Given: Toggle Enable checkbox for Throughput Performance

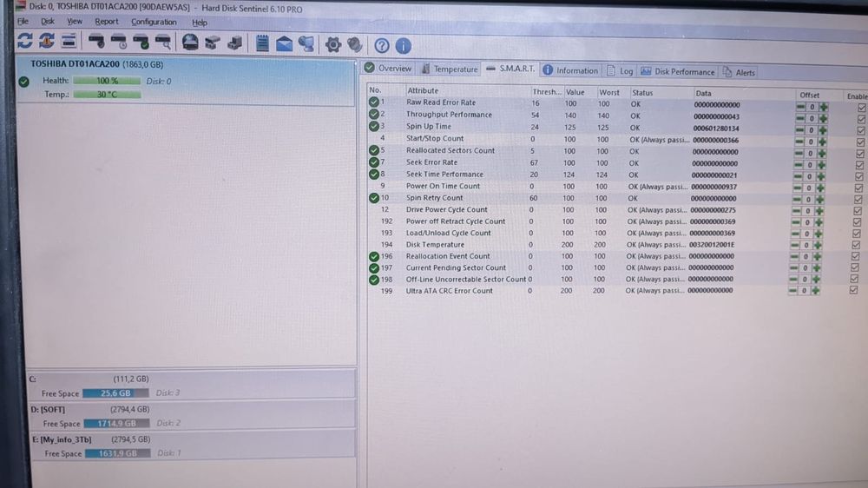Looking at the screenshot, I should [x=861, y=119].
